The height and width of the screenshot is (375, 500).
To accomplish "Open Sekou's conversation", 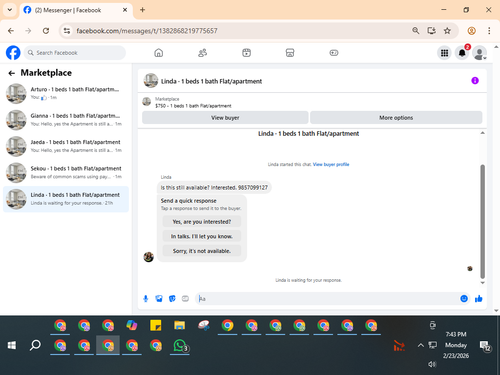I will (x=66, y=172).
